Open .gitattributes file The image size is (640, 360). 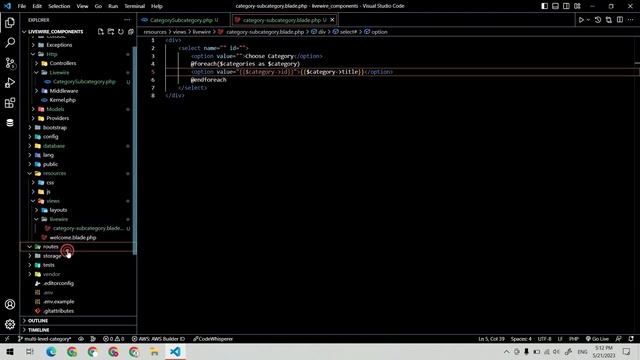tap(58, 311)
